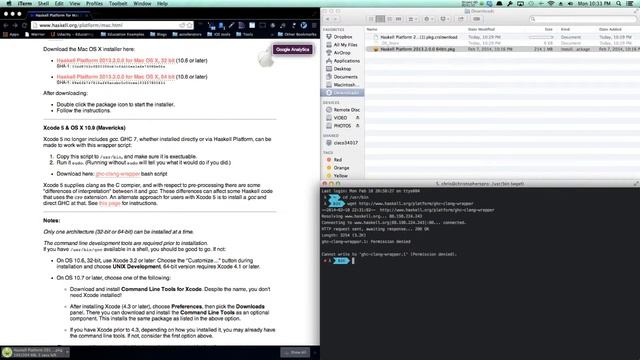Open the Help menu

point(162,3)
